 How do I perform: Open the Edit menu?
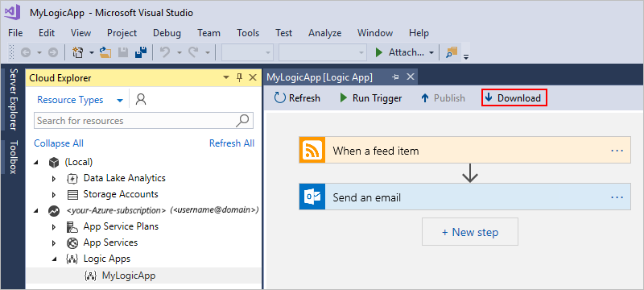click(x=47, y=33)
